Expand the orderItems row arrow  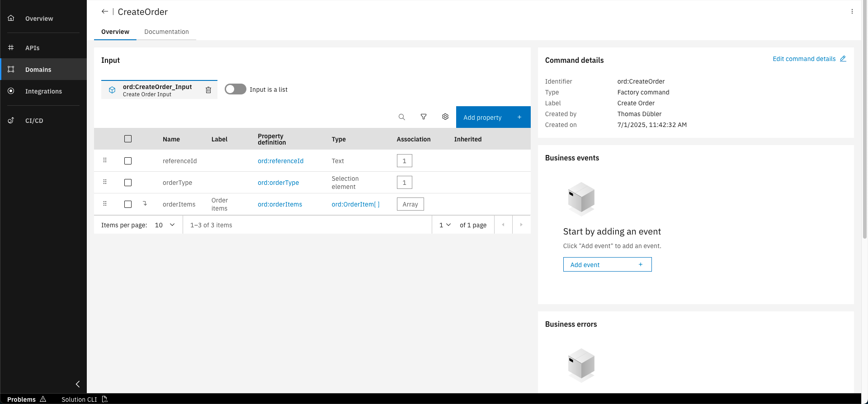tap(145, 204)
